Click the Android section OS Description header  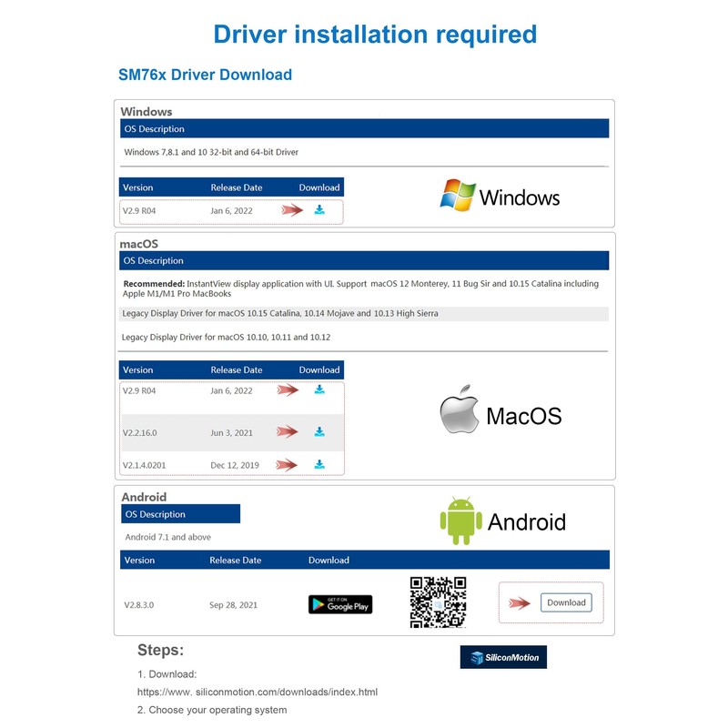180,514
